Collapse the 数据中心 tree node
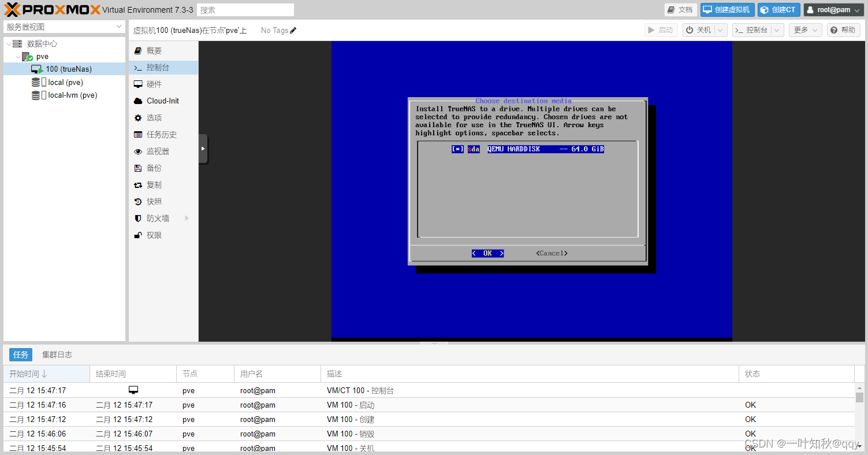This screenshot has height=455, width=868. click(x=8, y=43)
